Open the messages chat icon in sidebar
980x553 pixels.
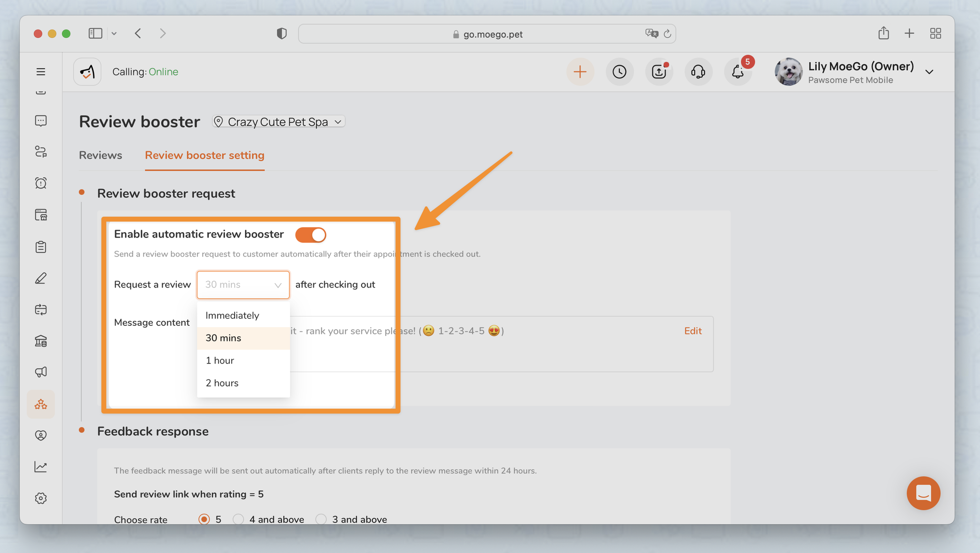pos(41,120)
